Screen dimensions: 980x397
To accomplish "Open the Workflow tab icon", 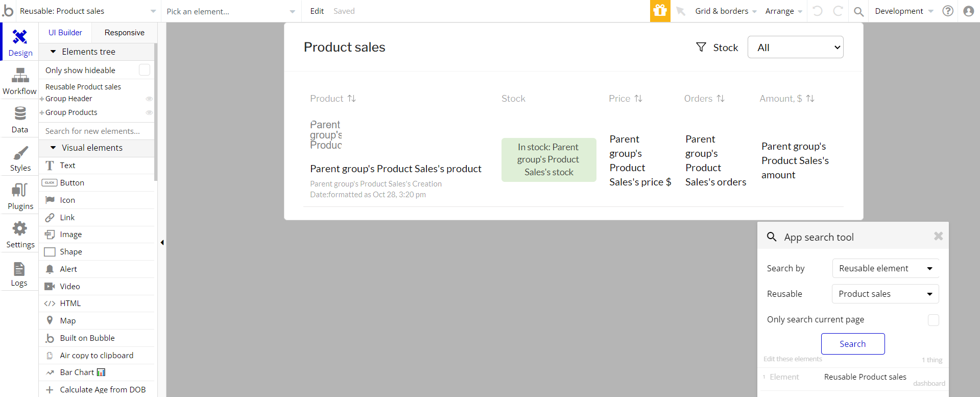I will pyautogui.click(x=20, y=76).
